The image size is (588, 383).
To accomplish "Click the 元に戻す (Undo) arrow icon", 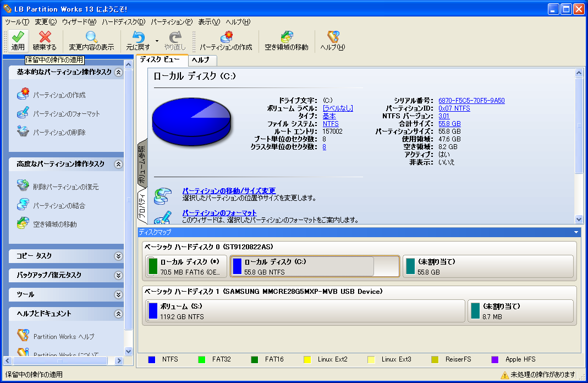I will (138, 37).
